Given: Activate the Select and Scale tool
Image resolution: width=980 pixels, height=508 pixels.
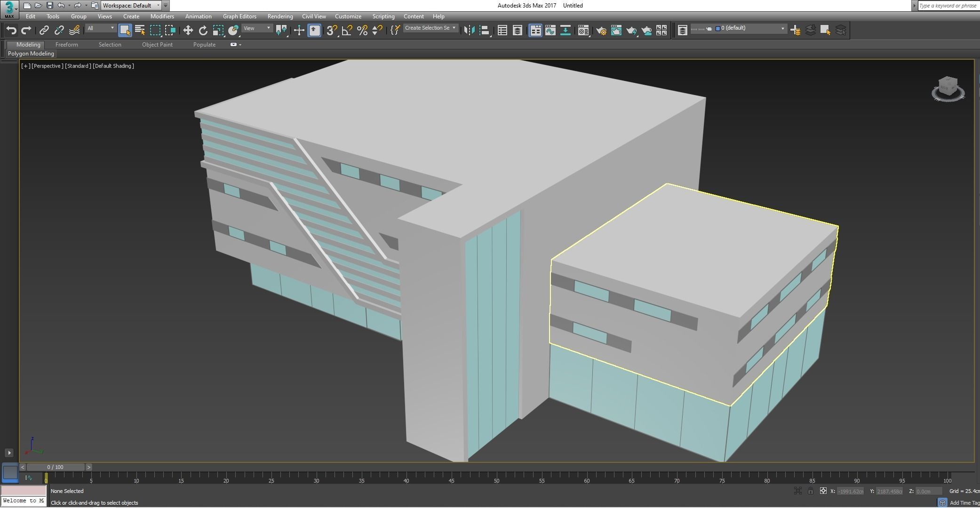Looking at the screenshot, I should click(x=218, y=30).
